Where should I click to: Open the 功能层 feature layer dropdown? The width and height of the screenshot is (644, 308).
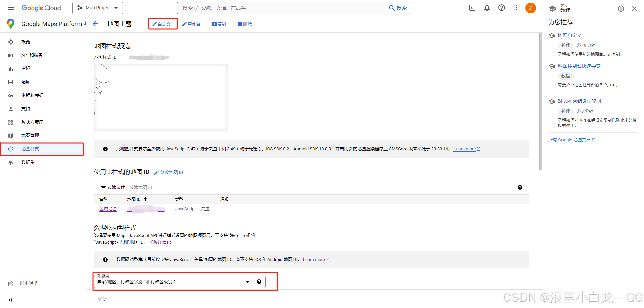[x=247, y=282]
